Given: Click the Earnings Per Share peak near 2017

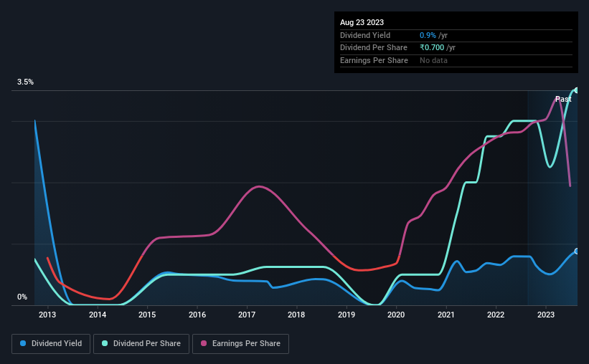Looking at the screenshot, I should [259, 186].
